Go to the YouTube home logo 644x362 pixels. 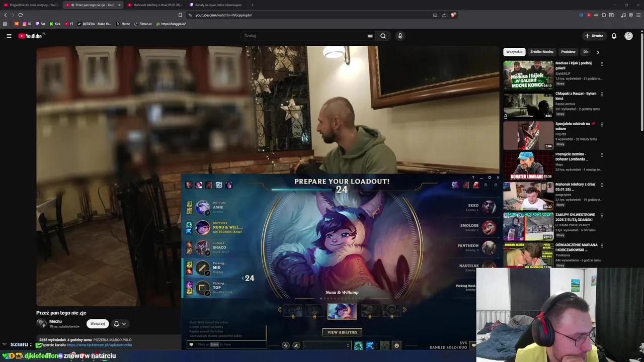click(31, 36)
